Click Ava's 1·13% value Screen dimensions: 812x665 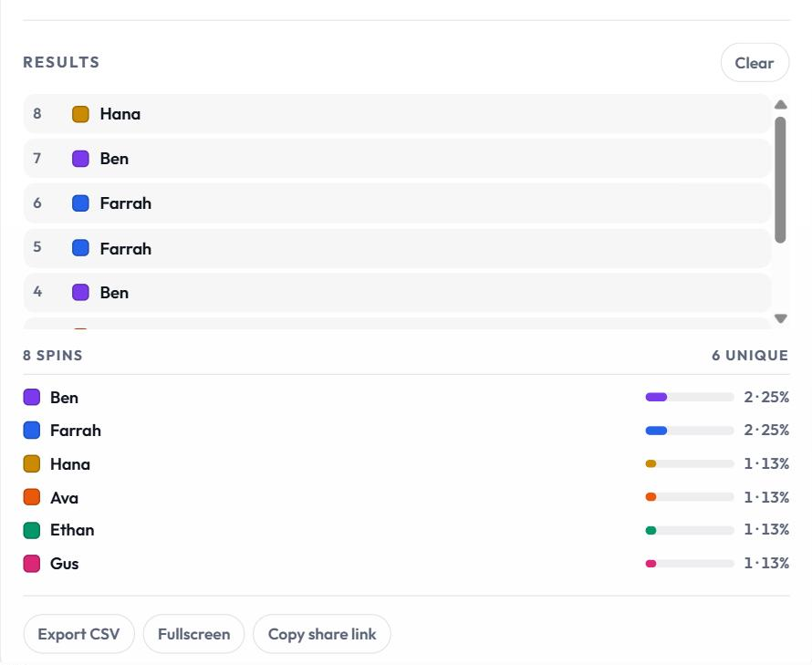pyautogui.click(x=766, y=497)
